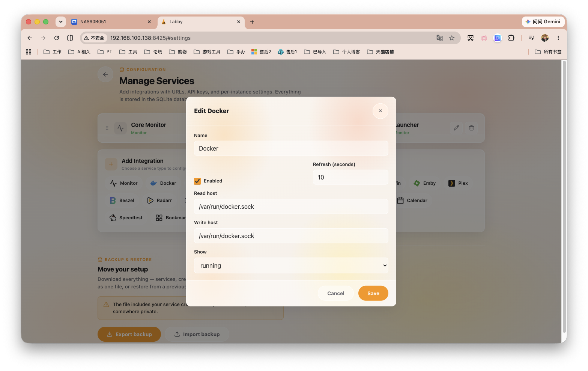The image size is (588, 371).
Task: Click the Save button
Action: (373, 293)
